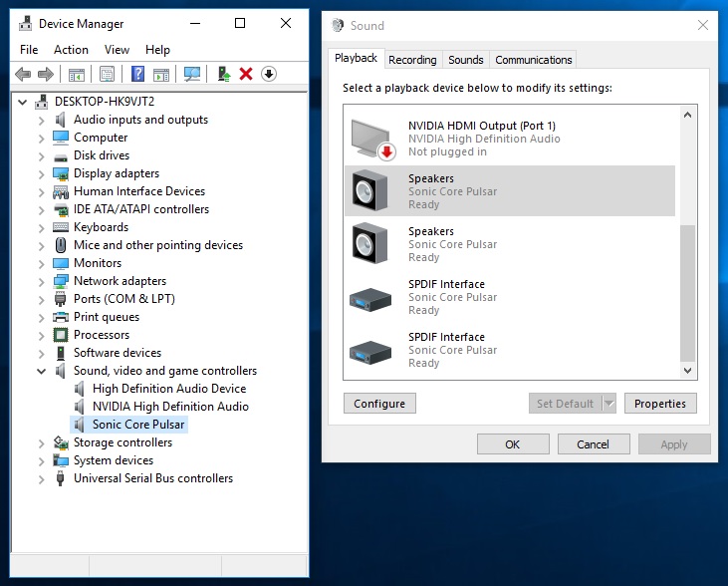Maximize the Device Manager window
This screenshot has width=728, height=586.
coord(240,23)
